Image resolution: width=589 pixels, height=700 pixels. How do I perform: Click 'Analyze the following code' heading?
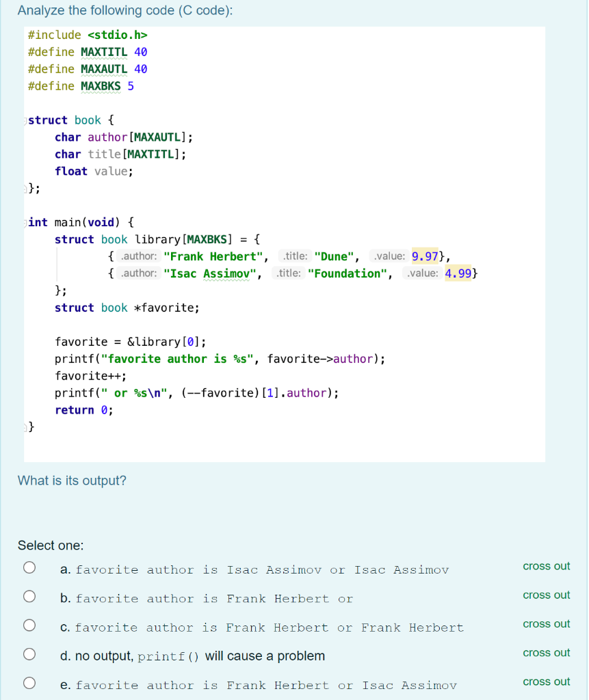[125, 10]
